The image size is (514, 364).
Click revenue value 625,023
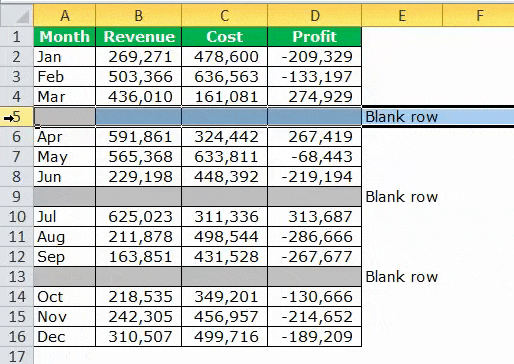pyautogui.click(x=138, y=217)
